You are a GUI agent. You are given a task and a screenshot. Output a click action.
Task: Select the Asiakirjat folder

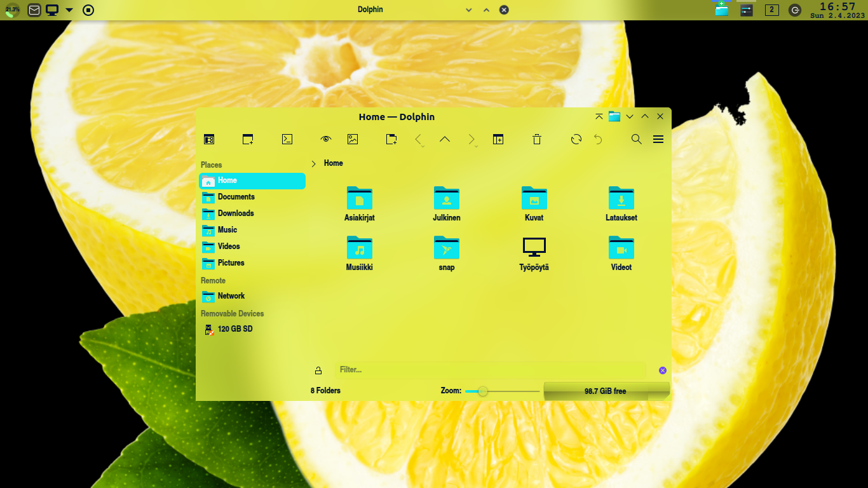[360, 204]
